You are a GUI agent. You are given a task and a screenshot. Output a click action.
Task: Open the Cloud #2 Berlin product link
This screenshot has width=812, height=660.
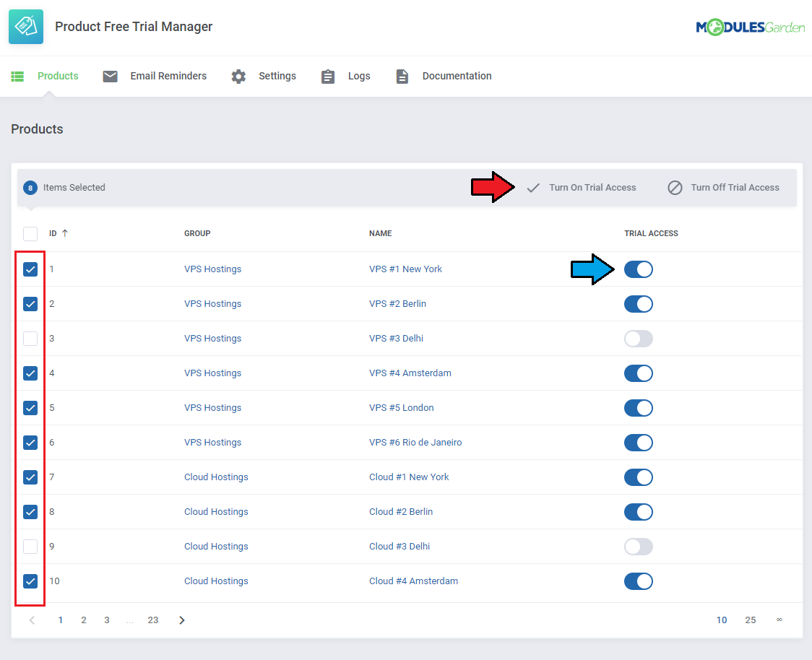(x=401, y=512)
